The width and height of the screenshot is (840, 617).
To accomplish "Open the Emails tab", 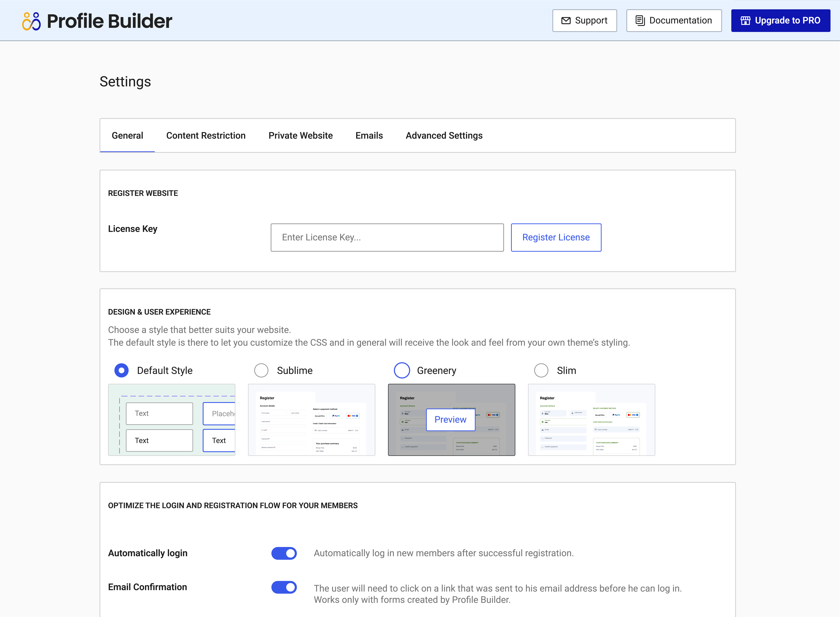I will [x=369, y=136].
